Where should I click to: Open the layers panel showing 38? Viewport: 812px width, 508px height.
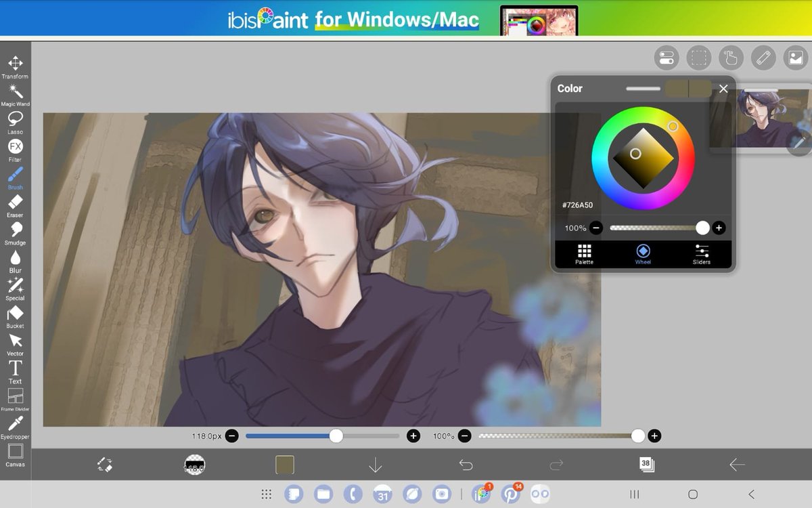coord(646,465)
